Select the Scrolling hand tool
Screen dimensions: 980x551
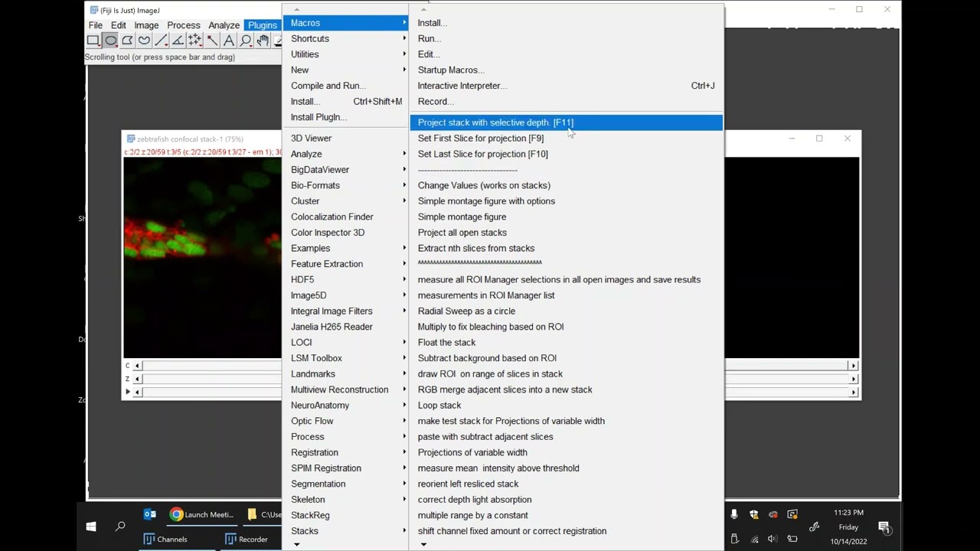263,41
